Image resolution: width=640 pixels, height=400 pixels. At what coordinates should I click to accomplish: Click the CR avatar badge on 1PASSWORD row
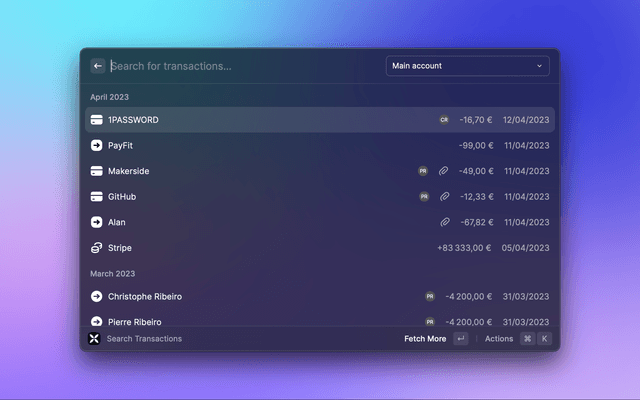tap(444, 120)
